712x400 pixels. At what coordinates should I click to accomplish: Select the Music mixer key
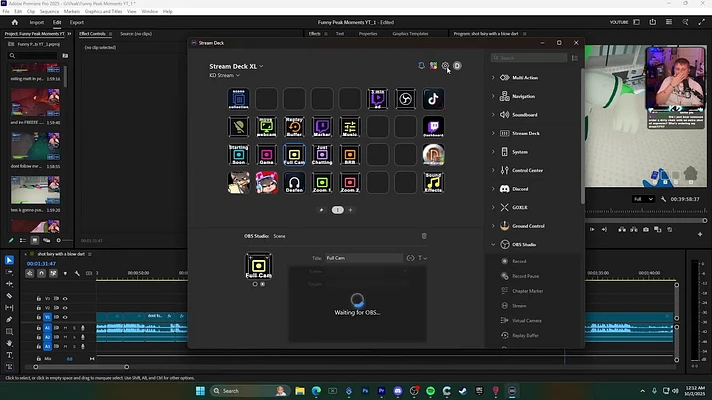pyautogui.click(x=350, y=127)
